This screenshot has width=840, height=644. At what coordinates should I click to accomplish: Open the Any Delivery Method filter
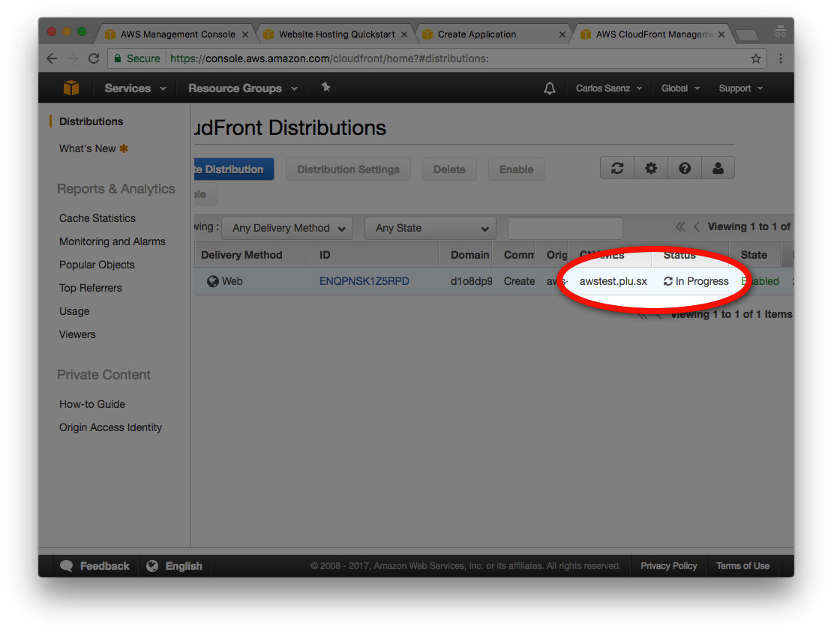click(x=287, y=228)
